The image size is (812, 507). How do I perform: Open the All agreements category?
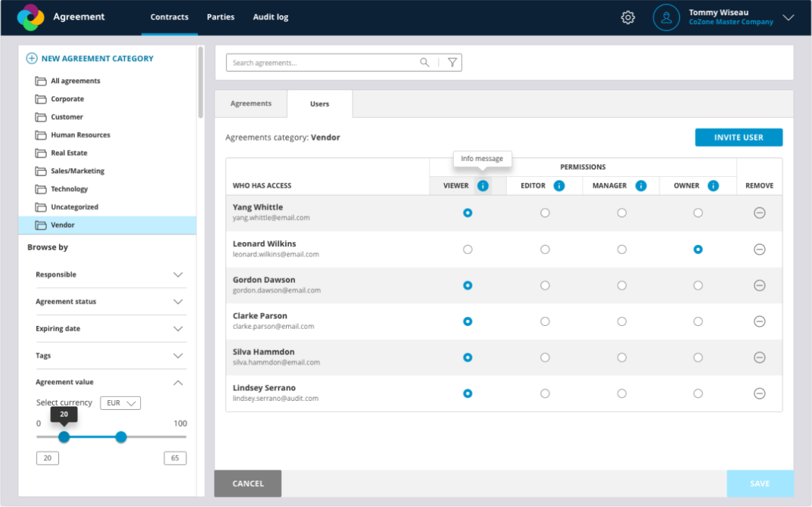click(x=76, y=80)
